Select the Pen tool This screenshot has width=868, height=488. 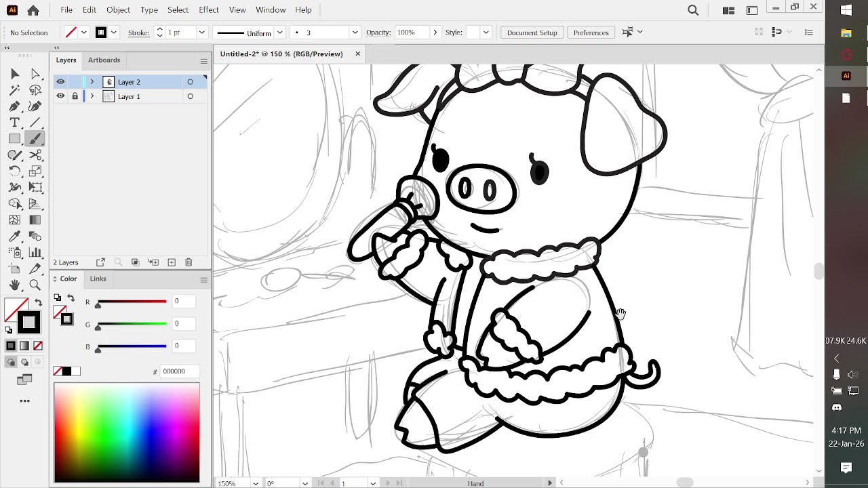[x=15, y=106]
